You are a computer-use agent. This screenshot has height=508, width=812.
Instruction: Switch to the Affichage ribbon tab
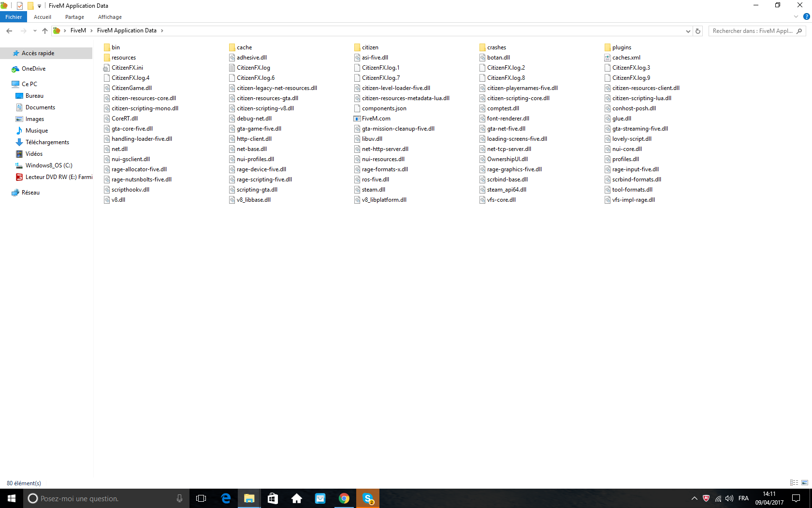tap(110, 17)
